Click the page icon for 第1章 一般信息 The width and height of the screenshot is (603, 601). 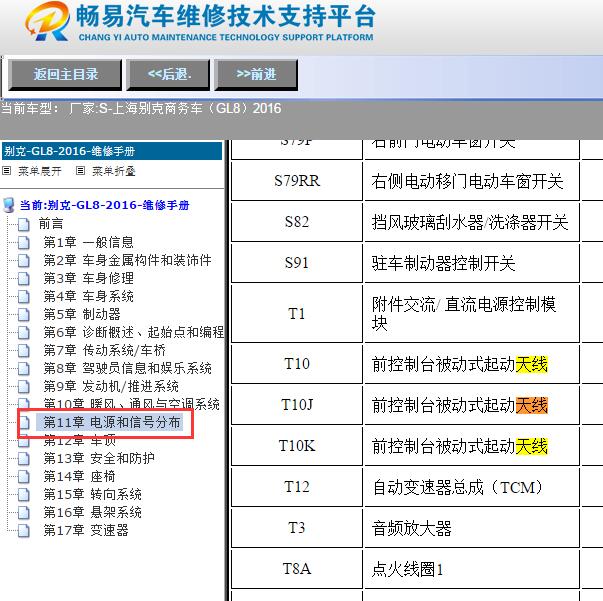coord(23,242)
